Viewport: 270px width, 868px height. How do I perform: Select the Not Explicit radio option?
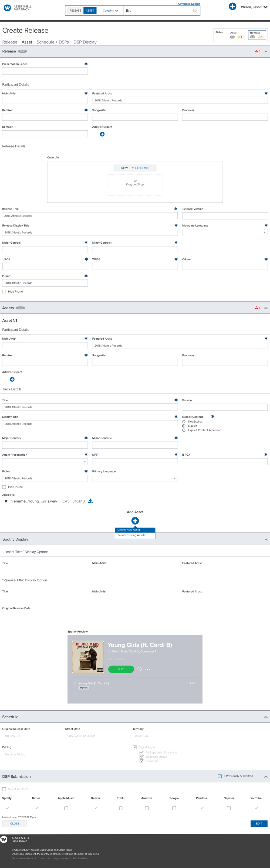click(184, 422)
